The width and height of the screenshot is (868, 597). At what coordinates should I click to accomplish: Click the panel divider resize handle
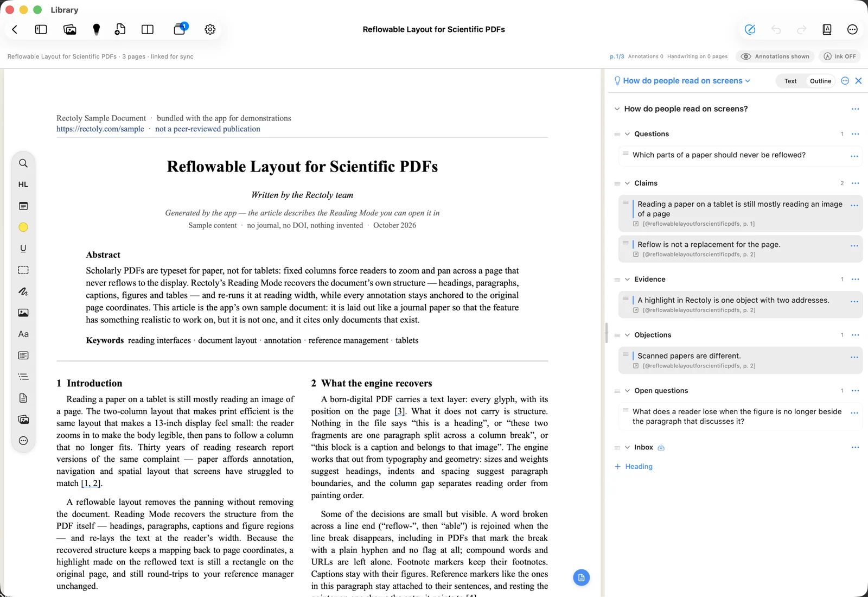click(606, 333)
